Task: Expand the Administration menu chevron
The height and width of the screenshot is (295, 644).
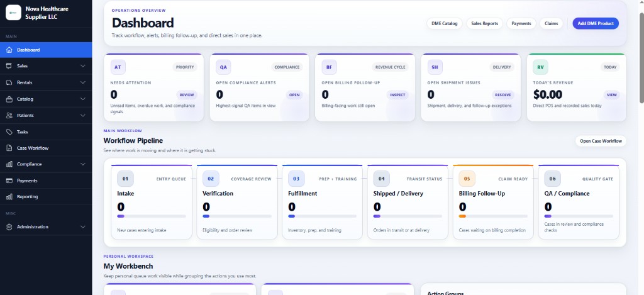Action: [83, 227]
